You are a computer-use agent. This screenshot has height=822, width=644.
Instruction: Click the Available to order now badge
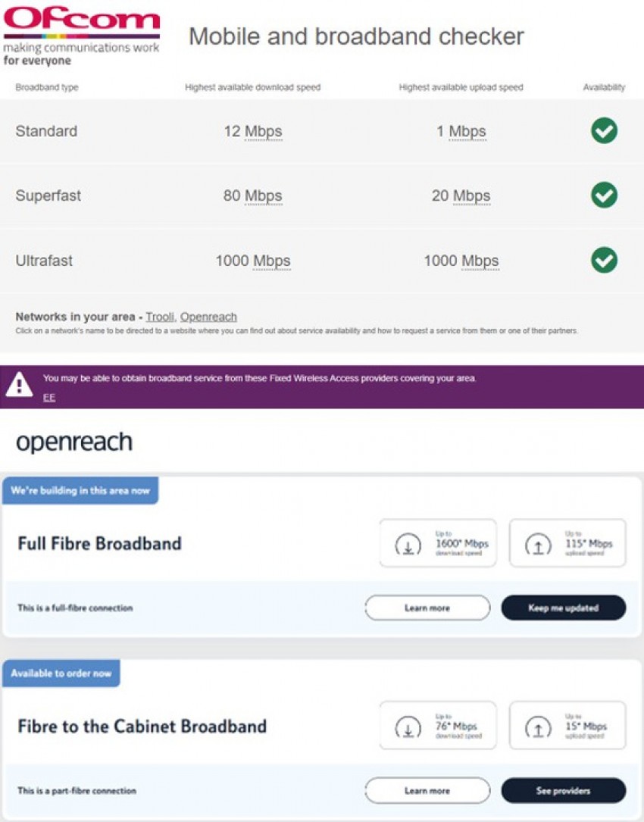pos(61,673)
